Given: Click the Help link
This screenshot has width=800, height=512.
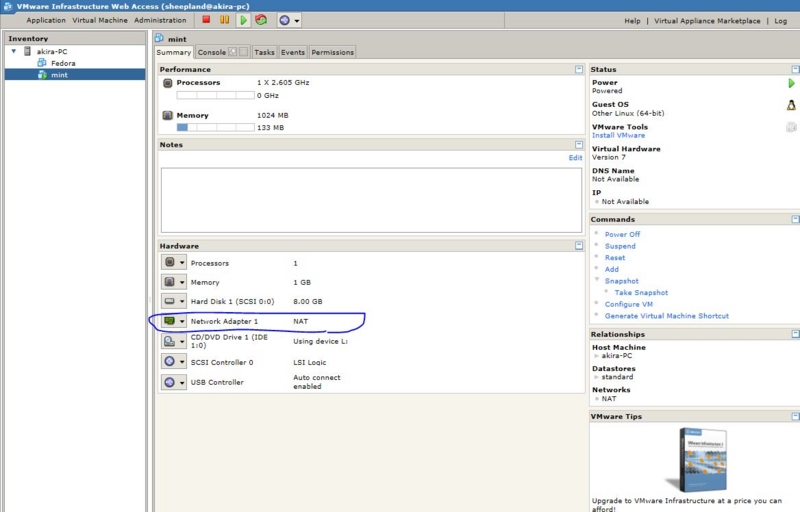Looking at the screenshot, I should point(632,21).
